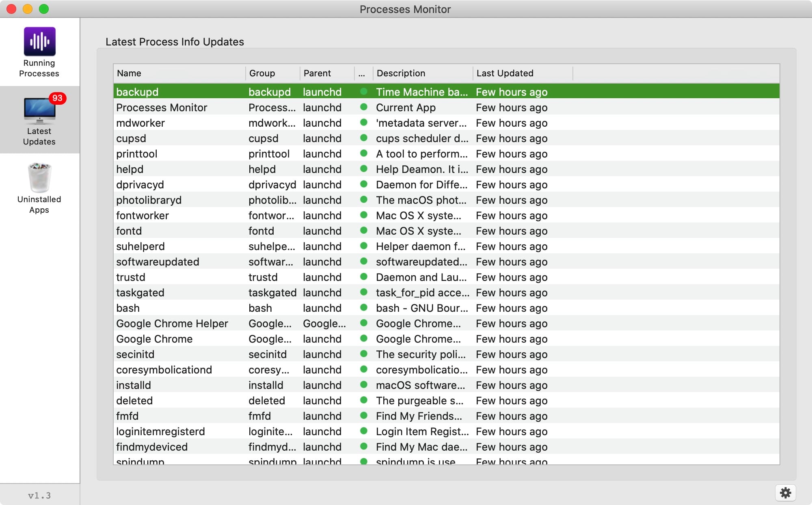Sort by the Group column header

point(272,73)
